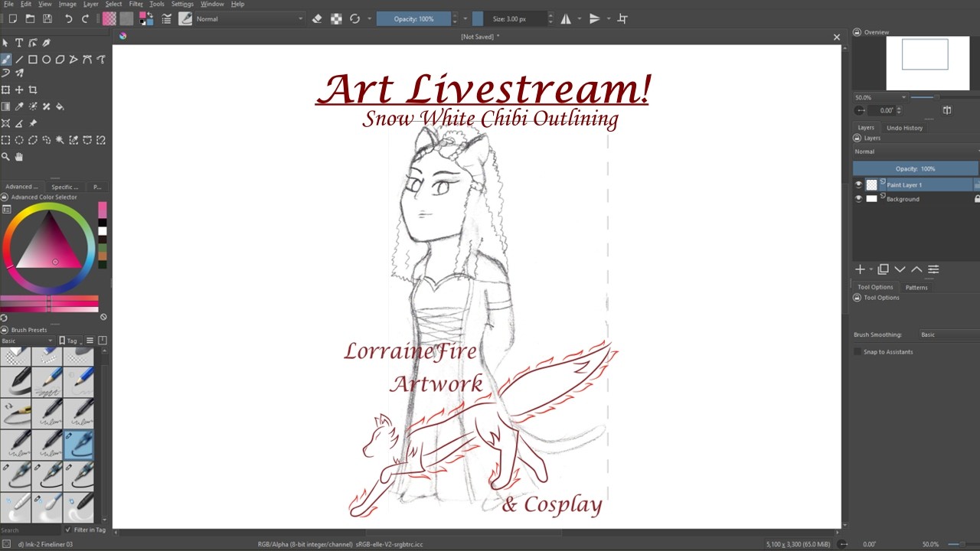Open the status bar zoom dropdown

tap(931, 544)
